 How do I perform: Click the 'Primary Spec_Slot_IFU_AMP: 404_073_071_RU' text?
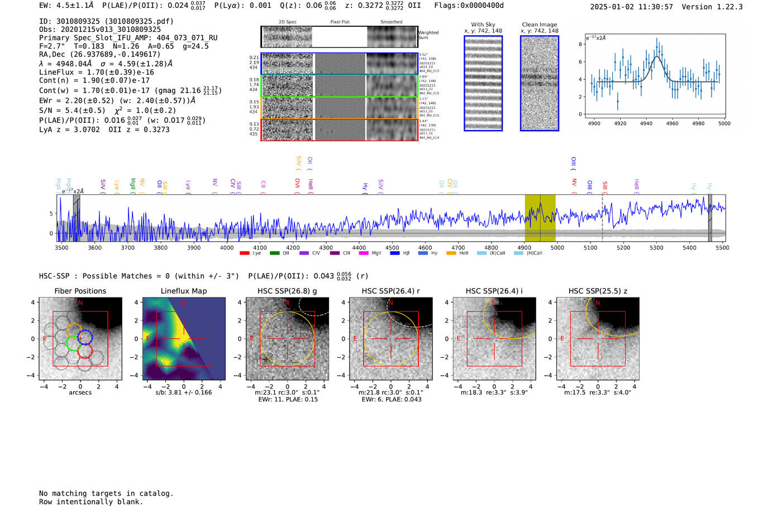pyautogui.click(x=128, y=38)
